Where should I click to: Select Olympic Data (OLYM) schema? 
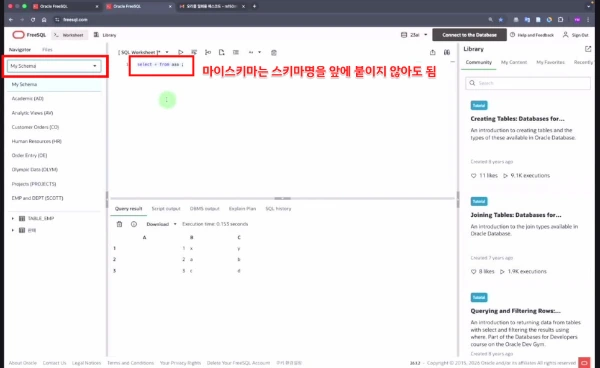54,169
